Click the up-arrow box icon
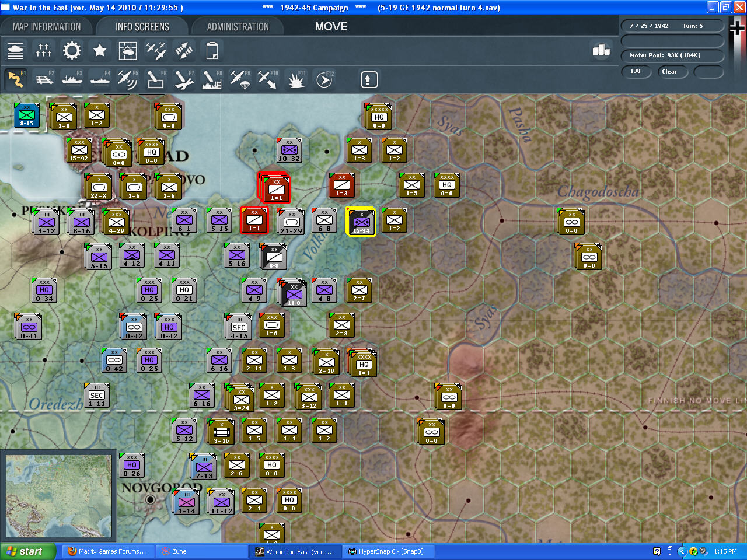The height and width of the screenshot is (560, 747). [369, 79]
